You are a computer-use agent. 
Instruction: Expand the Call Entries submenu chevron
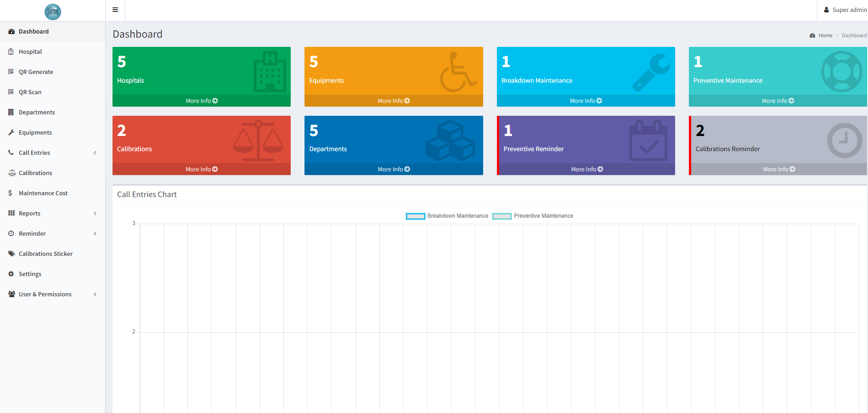tap(95, 153)
